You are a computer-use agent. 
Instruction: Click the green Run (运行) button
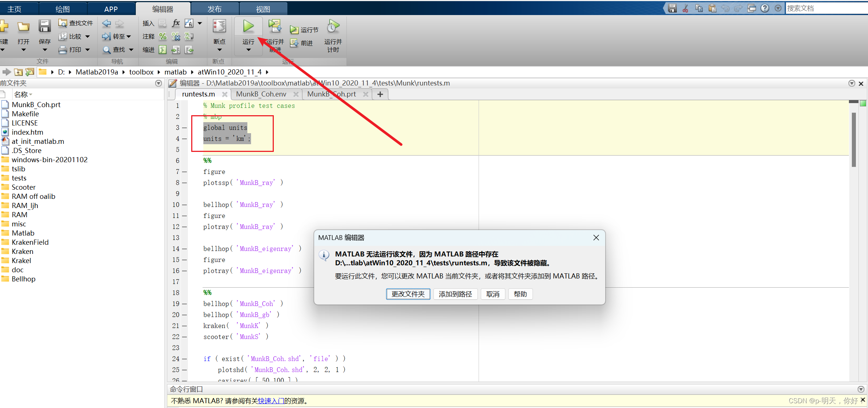(x=248, y=26)
